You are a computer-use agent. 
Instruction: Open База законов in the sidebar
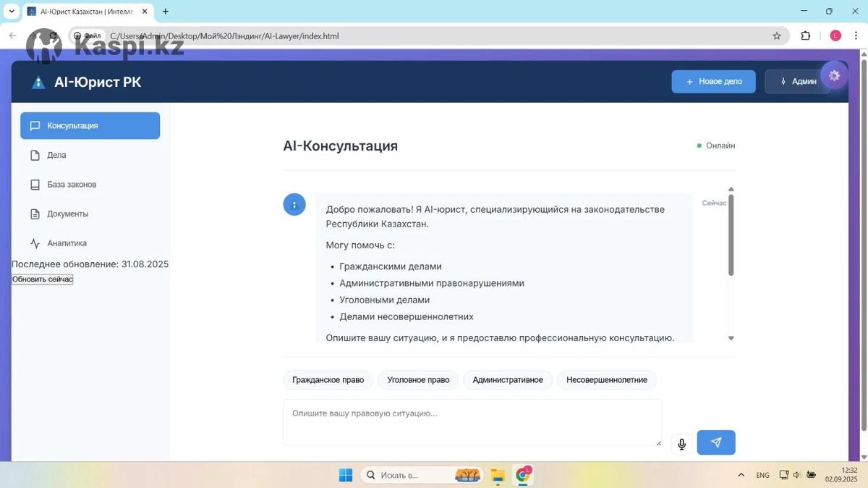(x=71, y=185)
